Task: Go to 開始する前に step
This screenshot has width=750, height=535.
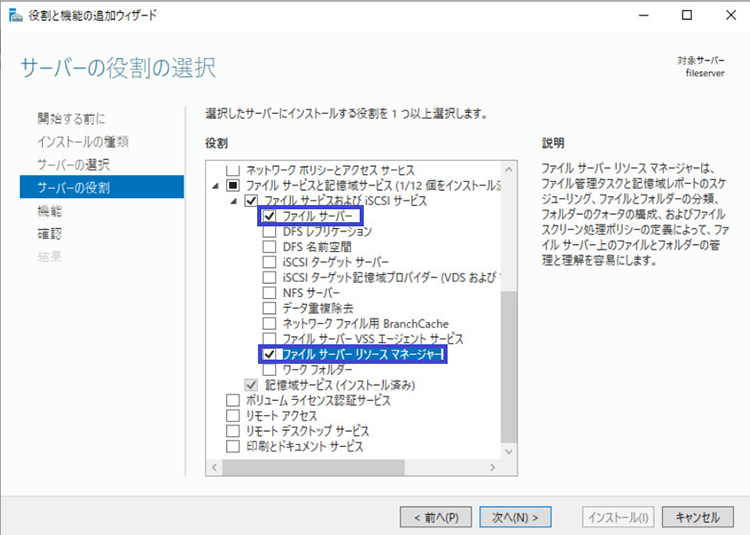Action: [71, 119]
